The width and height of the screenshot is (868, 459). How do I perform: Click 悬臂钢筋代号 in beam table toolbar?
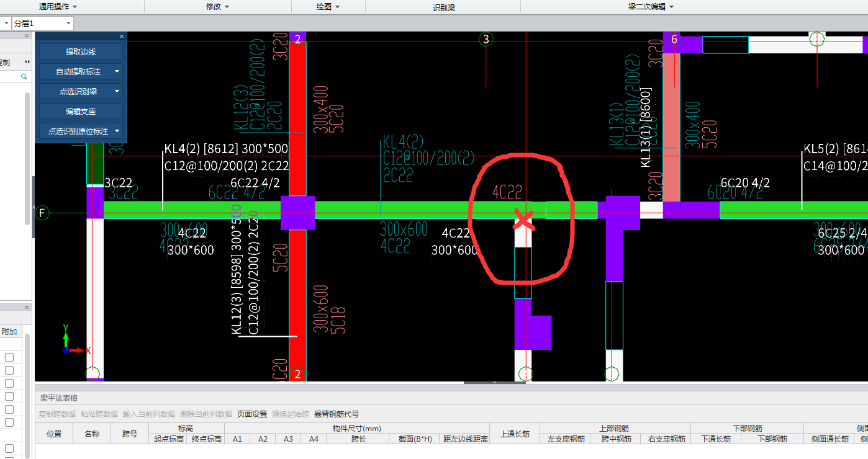337,414
